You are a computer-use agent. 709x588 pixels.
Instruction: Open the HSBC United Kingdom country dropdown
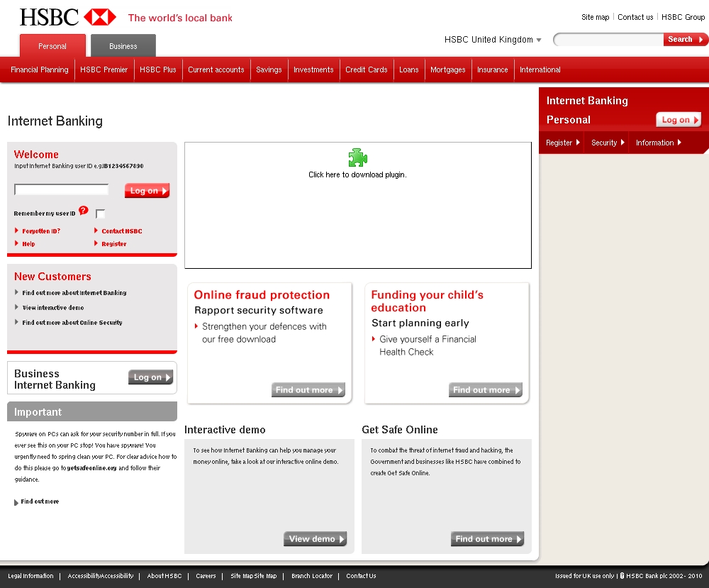click(493, 40)
